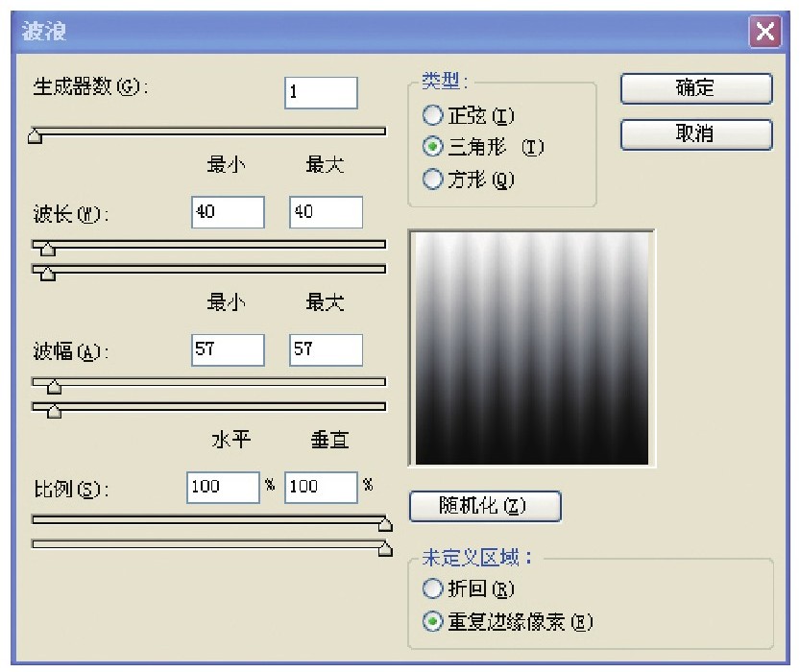Click the 随机化 (Z) button
This screenshot has width=800, height=672.
coord(485,506)
